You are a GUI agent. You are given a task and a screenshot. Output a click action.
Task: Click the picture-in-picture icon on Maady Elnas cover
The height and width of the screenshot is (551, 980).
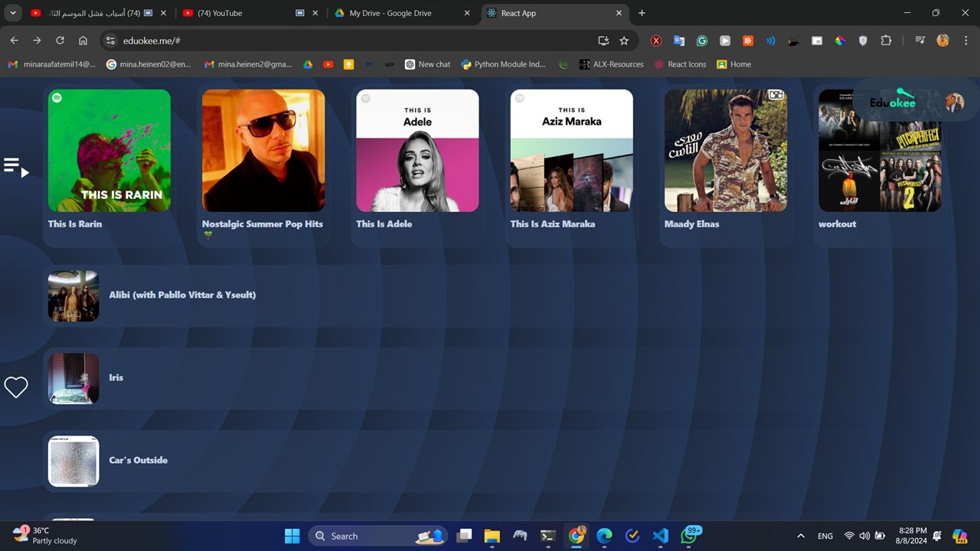[776, 95]
